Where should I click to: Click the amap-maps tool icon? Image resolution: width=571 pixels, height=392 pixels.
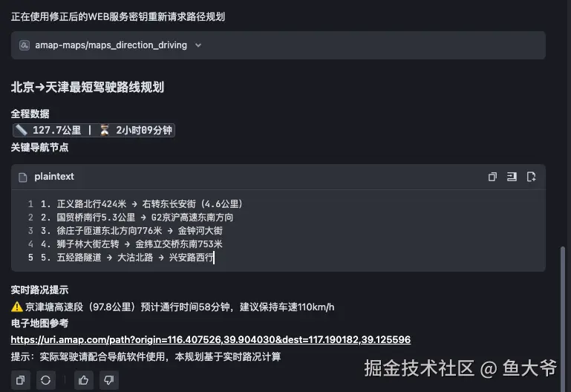(25, 45)
